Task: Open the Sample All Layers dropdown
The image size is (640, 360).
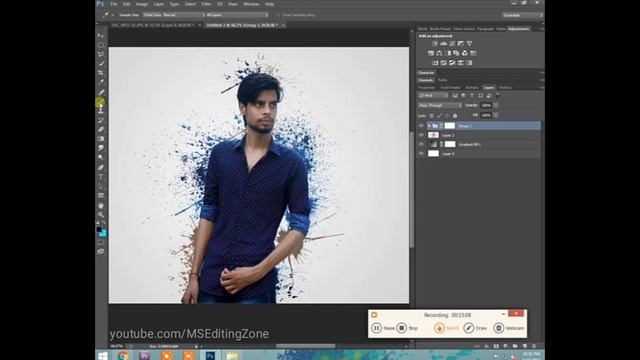Action: (x=237, y=15)
